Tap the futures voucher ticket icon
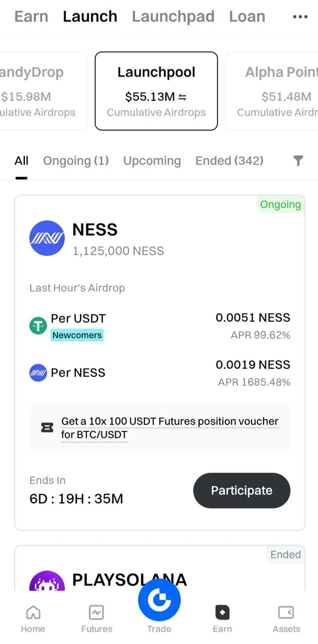 point(47,428)
